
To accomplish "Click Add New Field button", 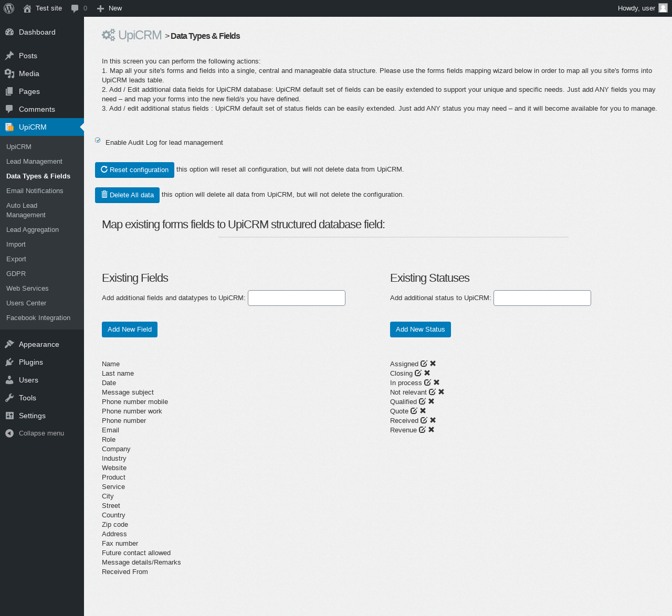I will 130,330.
